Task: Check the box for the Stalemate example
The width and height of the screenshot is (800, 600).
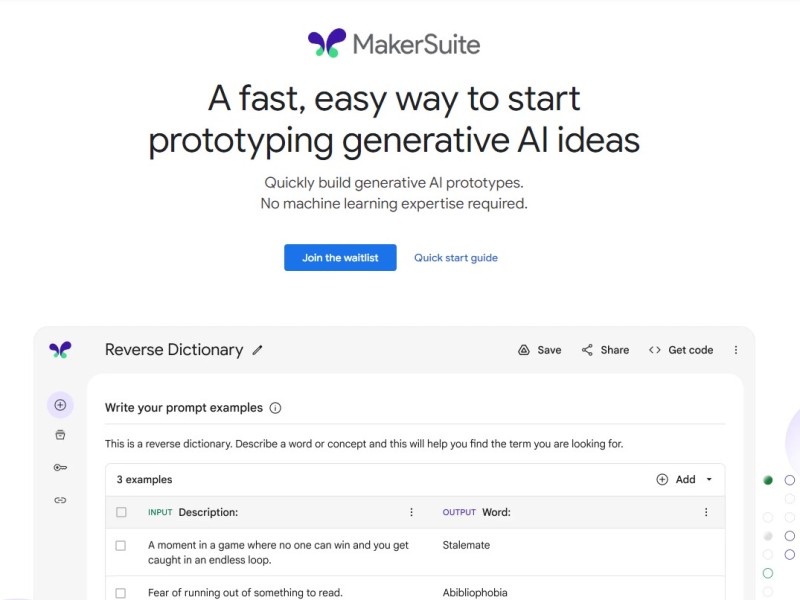Action: [x=121, y=545]
